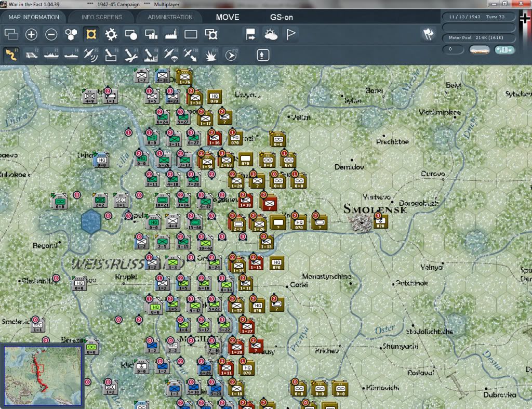Select the F8 bomb city icon
Image resolution: width=532 pixels, height=409 pixels.
click(151, 55)
